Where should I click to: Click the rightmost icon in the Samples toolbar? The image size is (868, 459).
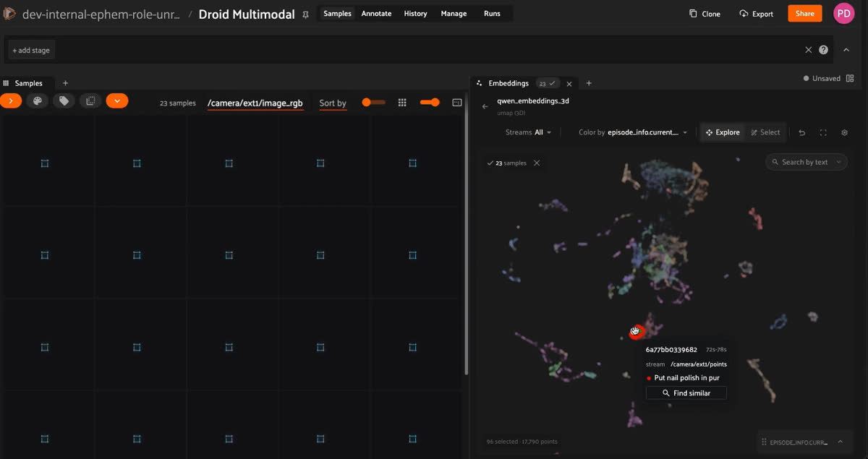pyautogui.click(x=457, y=103)
